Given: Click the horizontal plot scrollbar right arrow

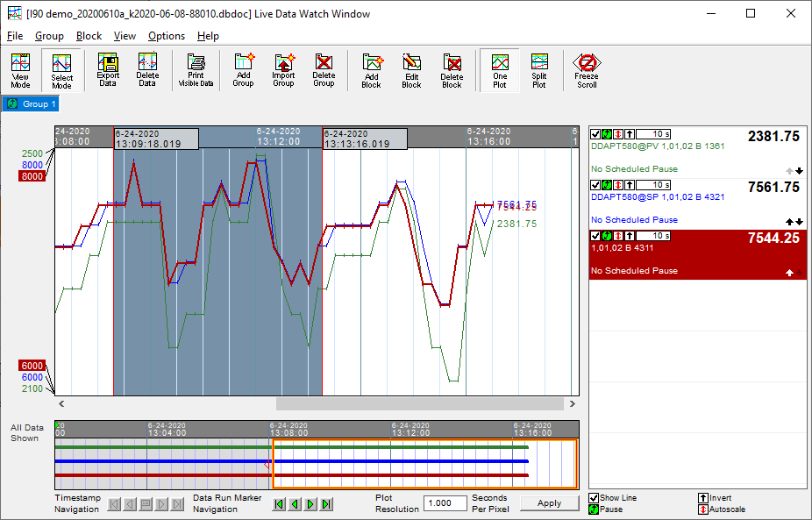Looking at the screenshot, I should [572, 404].
